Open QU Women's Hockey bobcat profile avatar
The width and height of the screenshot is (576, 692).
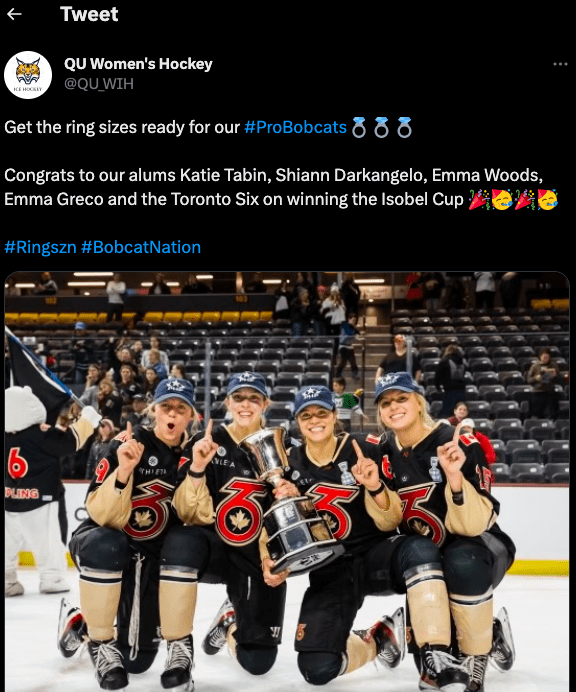pos(28,75)
